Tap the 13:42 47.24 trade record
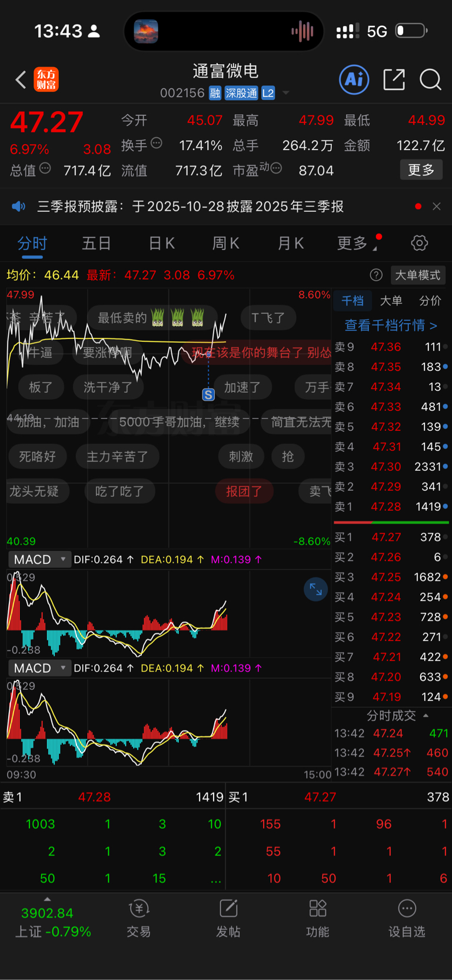 [391, 733]
